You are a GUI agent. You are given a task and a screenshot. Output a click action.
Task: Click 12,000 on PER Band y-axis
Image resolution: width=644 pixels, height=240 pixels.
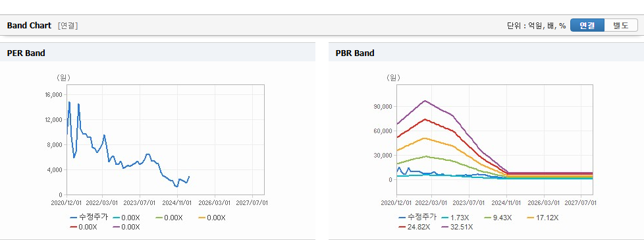coord(53,119)
